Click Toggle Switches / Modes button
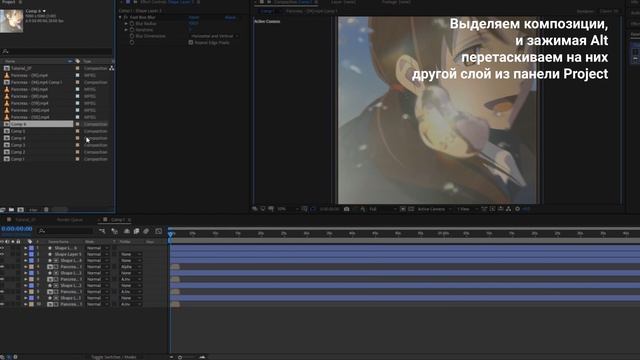This screenshot has width=640, height=360. [113, 357]
